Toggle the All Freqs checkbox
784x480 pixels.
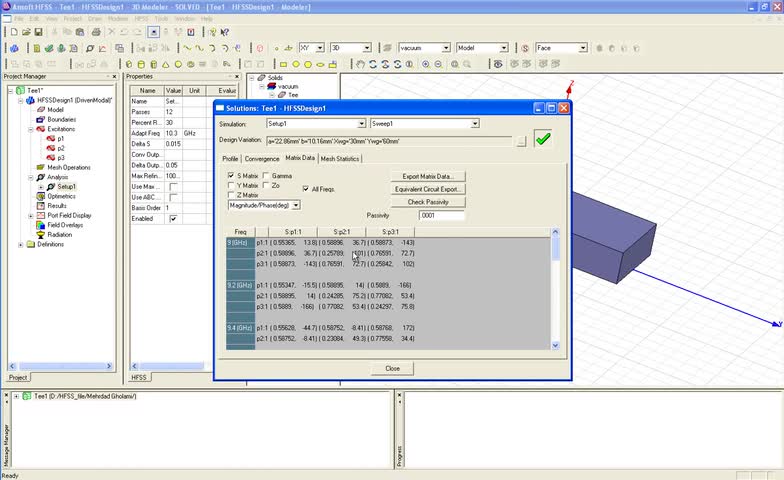(306, 189)
